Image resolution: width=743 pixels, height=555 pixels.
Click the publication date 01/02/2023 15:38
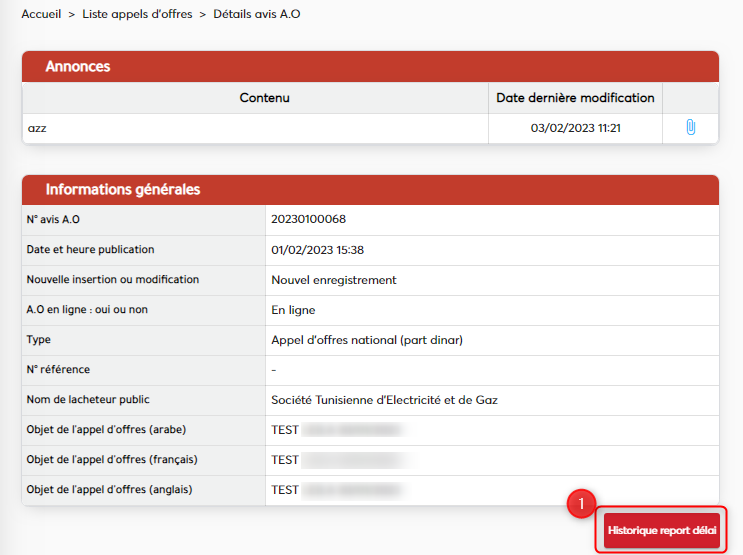[x=317, y=250]
